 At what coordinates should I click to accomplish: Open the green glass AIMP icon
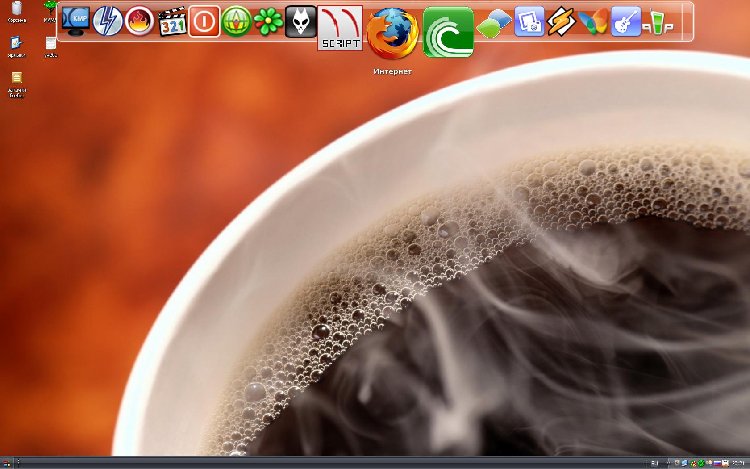pyautogui.click(x=657, y=22)
